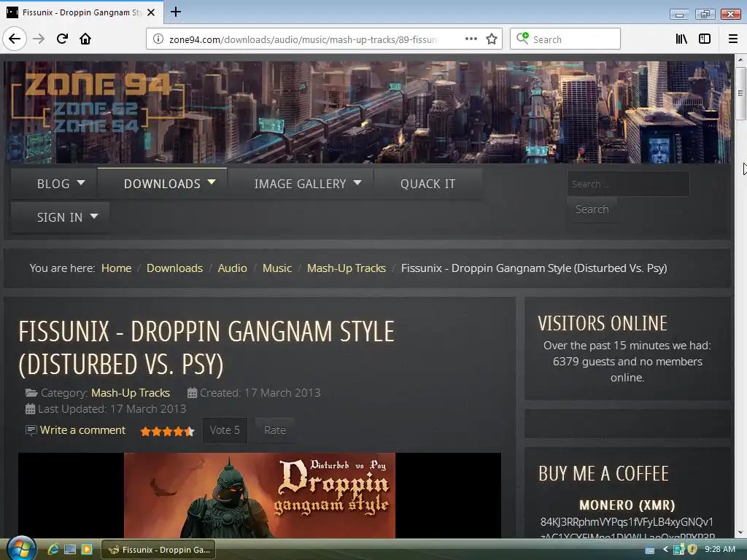Toggle the sidebar view icon
The height and width of the screenshot is (560, 747).
[705, 39]
